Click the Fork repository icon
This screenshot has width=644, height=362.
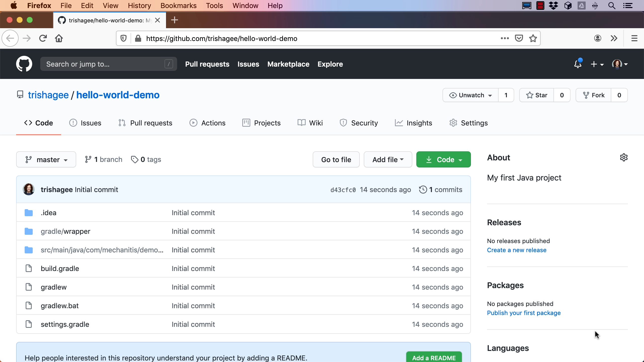(586, 95)
